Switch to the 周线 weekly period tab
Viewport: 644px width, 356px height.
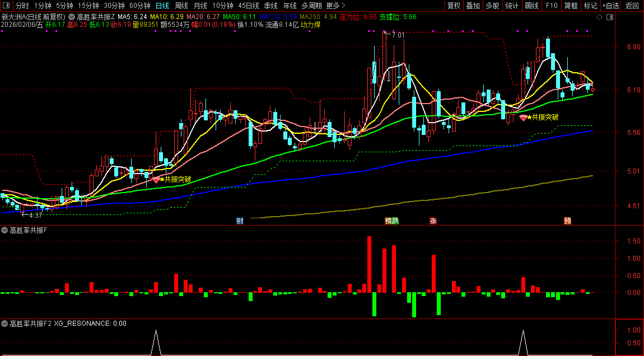pos(181,6)
